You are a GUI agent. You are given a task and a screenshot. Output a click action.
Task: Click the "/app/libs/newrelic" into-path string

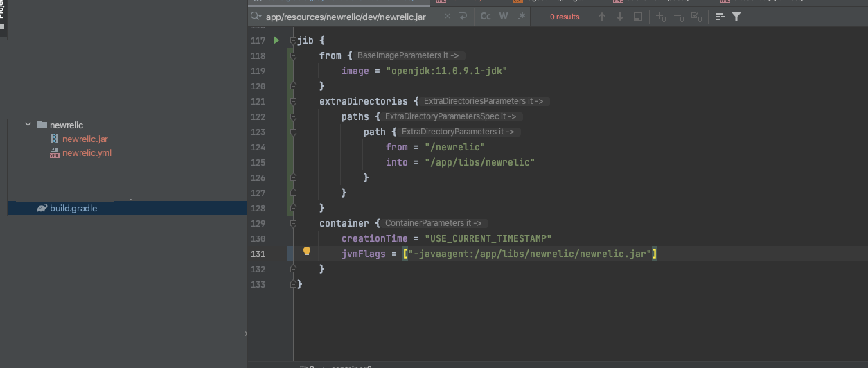pos(479,162)
